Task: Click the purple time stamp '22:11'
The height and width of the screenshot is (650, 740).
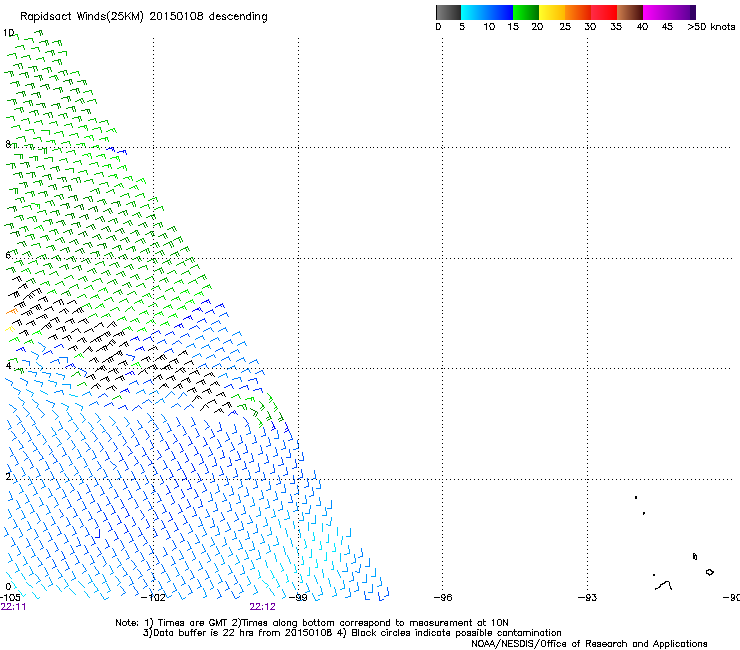Action: click(13, 607)
